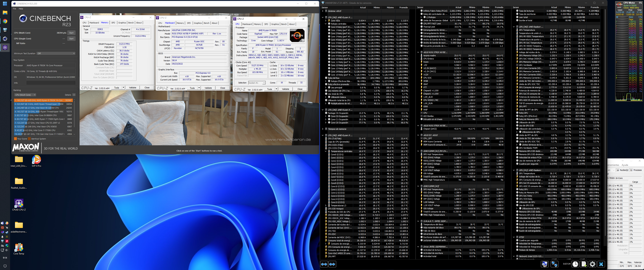Expand Tiempos de memoria sensor group

tap(323, 129)
